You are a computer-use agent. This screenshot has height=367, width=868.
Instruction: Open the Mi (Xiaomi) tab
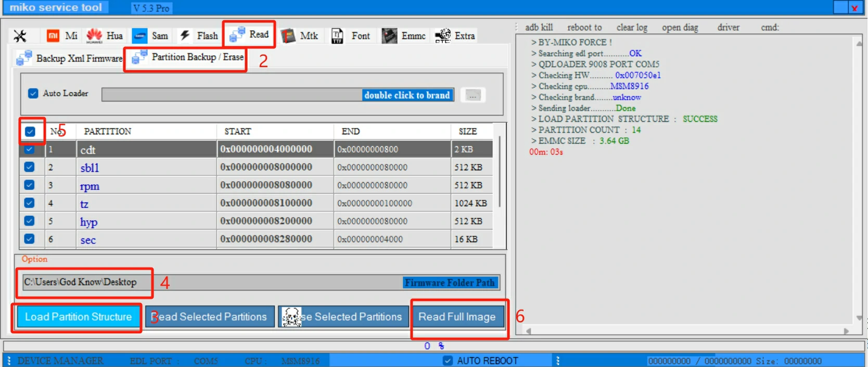pos(62,36)
